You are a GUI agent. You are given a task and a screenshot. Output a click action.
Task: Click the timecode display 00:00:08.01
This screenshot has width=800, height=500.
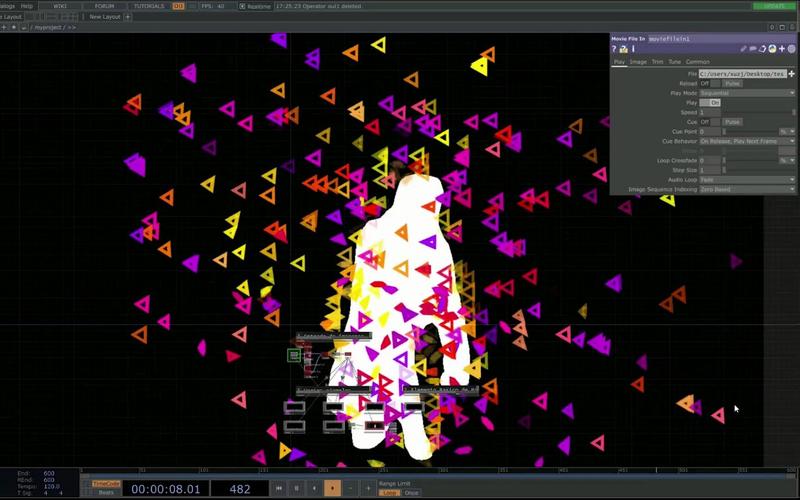coord(165,489)
